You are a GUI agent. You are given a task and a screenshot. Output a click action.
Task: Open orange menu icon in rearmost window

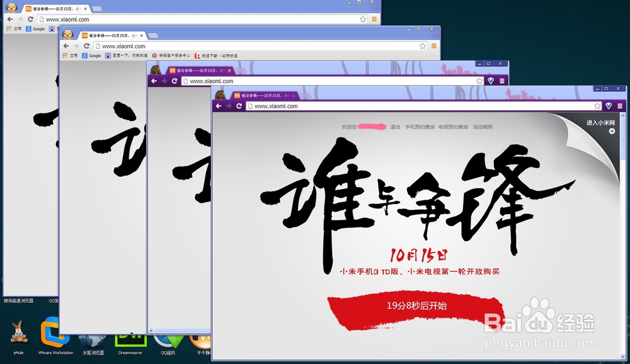point(374,20)
